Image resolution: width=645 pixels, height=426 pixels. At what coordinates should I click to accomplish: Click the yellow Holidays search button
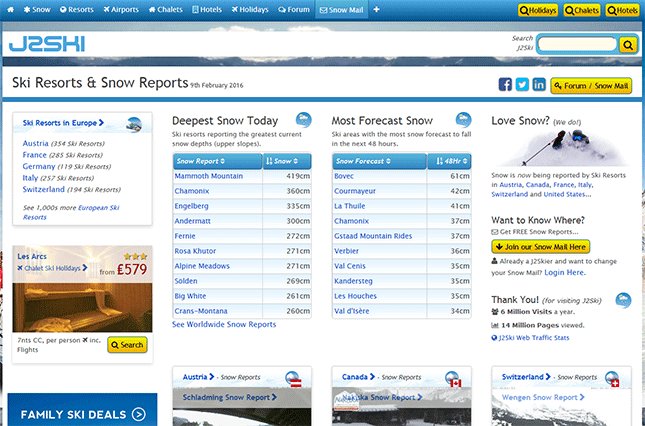538,10
